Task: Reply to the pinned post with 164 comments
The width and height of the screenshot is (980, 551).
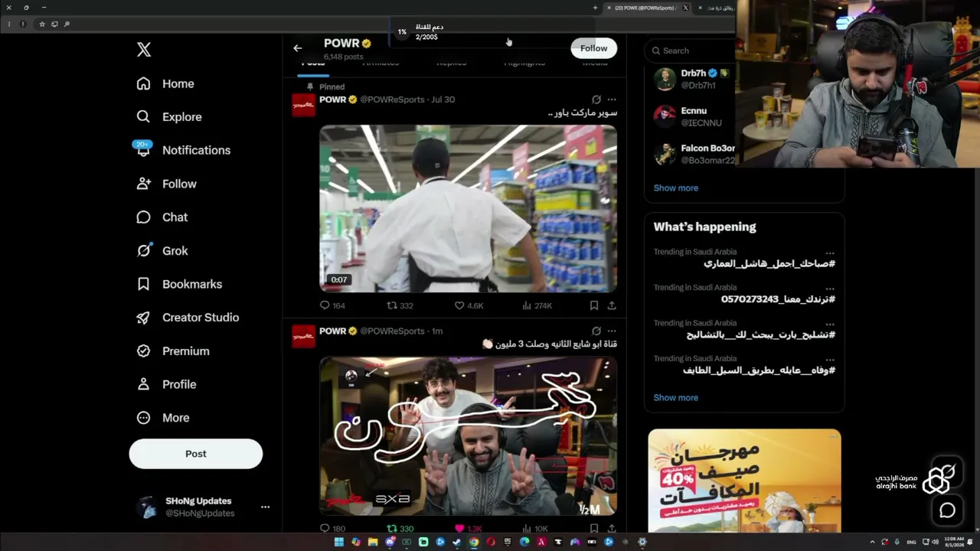Action: click(332, 305)
